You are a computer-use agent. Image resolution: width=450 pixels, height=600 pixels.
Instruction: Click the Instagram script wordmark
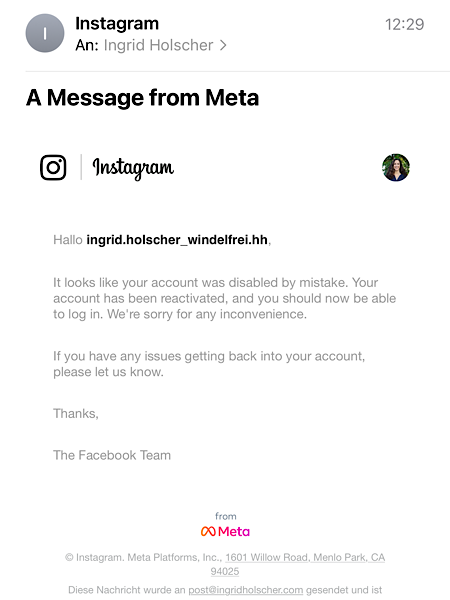tap(133, 168)
